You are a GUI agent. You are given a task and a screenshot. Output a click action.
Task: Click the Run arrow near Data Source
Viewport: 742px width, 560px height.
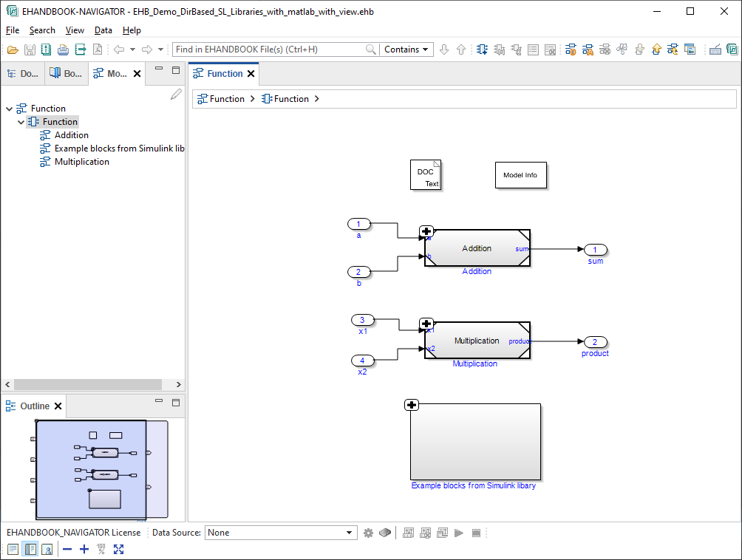(x=458, y=533)
